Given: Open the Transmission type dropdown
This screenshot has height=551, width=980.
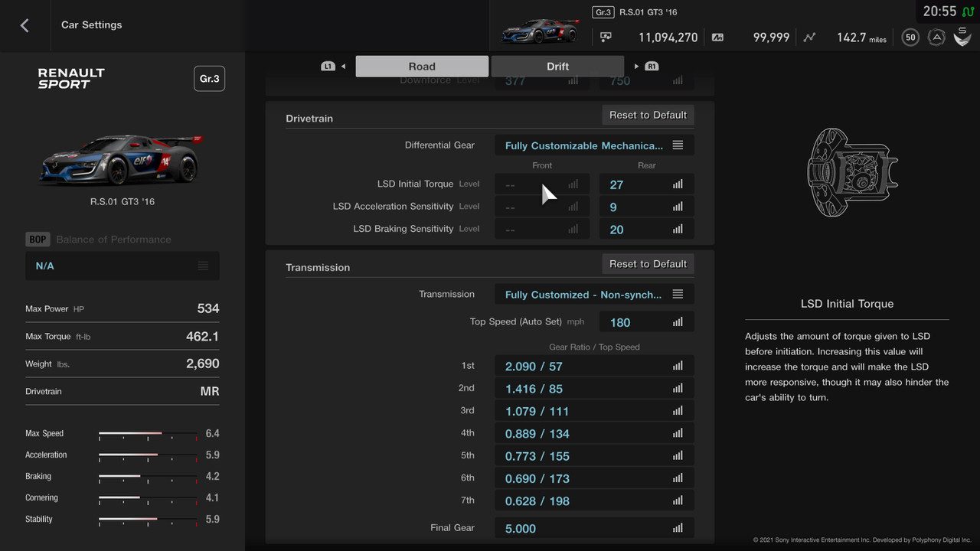Looking at the screenshot, I should pyautogui.click(x=594, y=295).
